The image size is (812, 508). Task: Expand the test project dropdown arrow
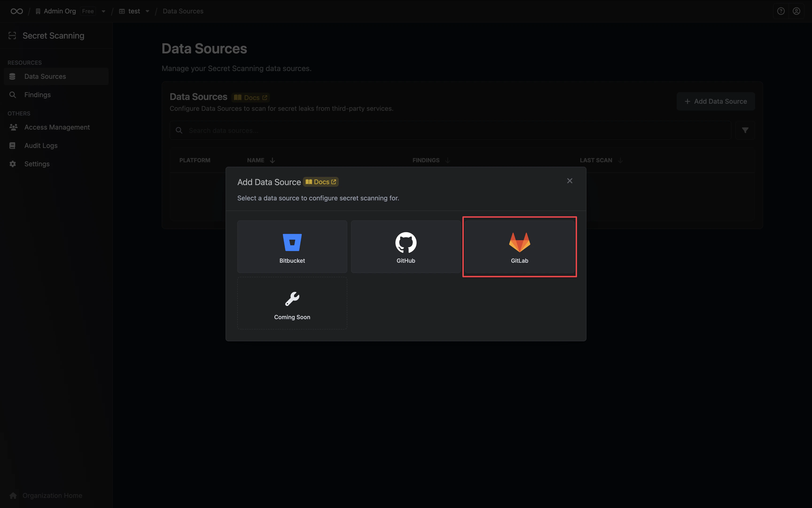coord(147,11)
